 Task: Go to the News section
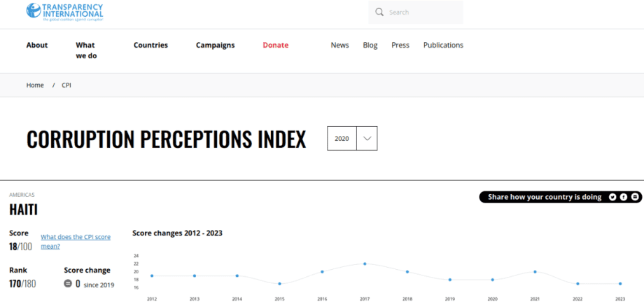[339, 45]
